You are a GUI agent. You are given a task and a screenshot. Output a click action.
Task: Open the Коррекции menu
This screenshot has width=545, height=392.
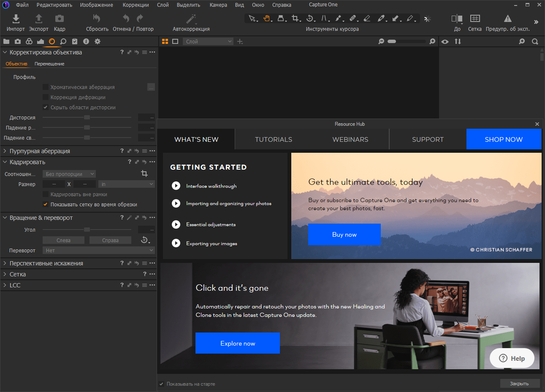pyautogui.click(x=136, y=5)
